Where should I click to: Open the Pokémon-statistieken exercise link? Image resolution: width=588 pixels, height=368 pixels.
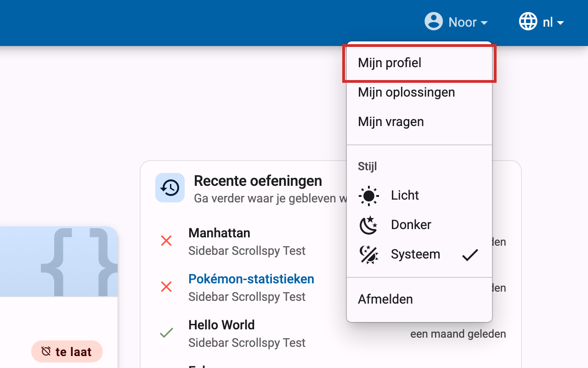click(251, 279)
